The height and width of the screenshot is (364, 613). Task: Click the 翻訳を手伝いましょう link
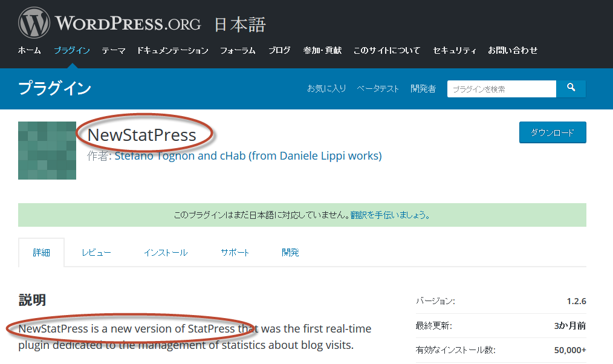click(x=390, y=215)
